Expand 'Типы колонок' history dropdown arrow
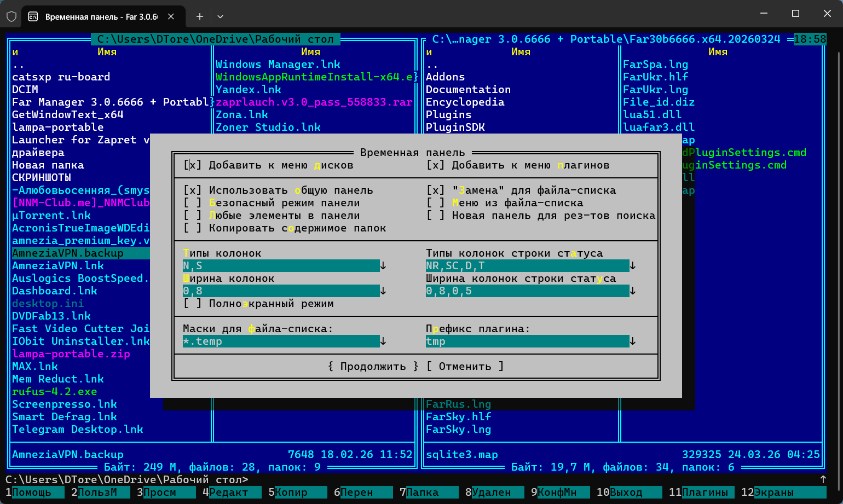This screenshot has height=504, width=843. [x=383, y=266]
